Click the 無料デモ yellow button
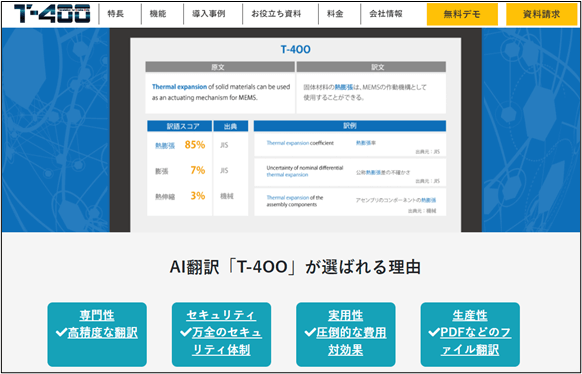Image resolution: width=582 pixels, height=374 pixels. click(462, 14)
